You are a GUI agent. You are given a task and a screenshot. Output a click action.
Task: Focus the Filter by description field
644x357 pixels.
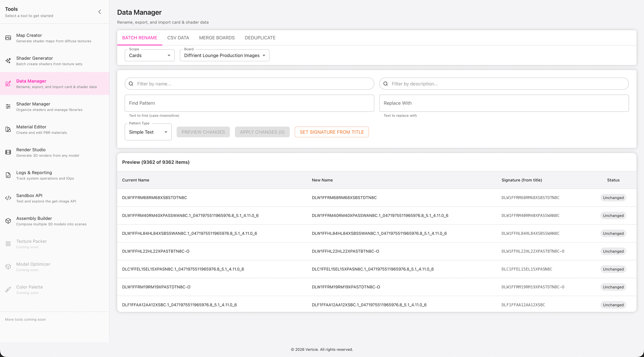point(504,84)
